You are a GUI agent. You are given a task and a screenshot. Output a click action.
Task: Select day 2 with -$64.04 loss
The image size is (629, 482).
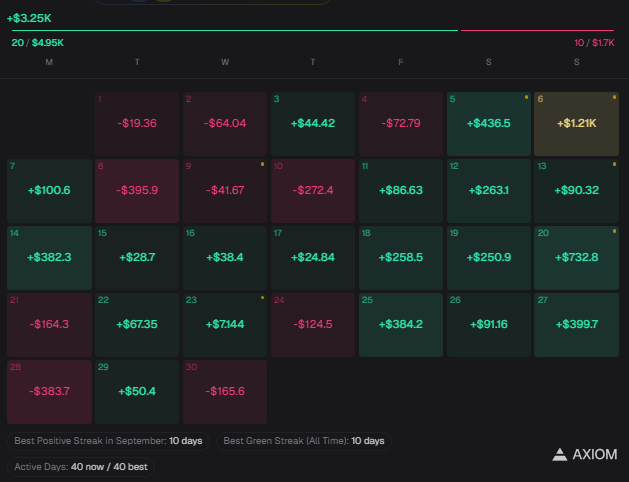click(x=225, y=124)
